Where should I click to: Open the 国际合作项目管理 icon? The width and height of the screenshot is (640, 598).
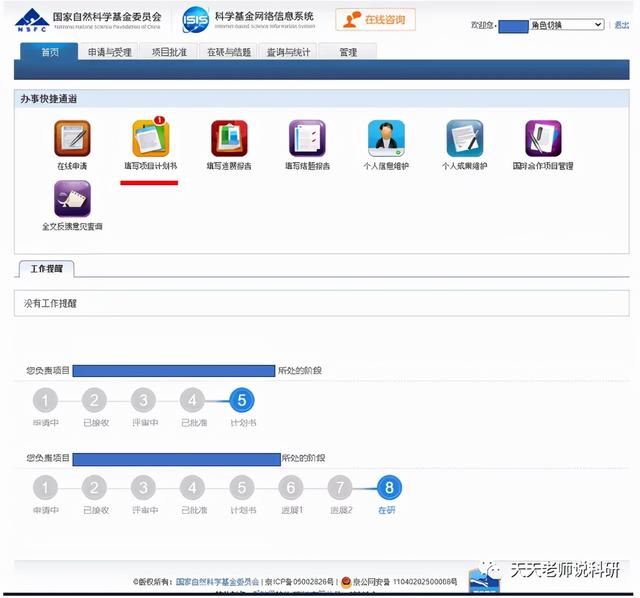click(x=543, y=138)
